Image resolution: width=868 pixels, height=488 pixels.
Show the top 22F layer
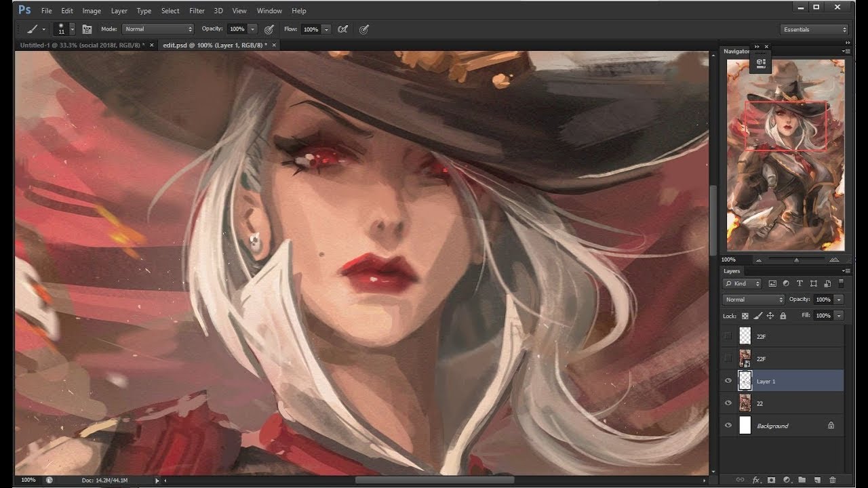click(x=728, y=336)
